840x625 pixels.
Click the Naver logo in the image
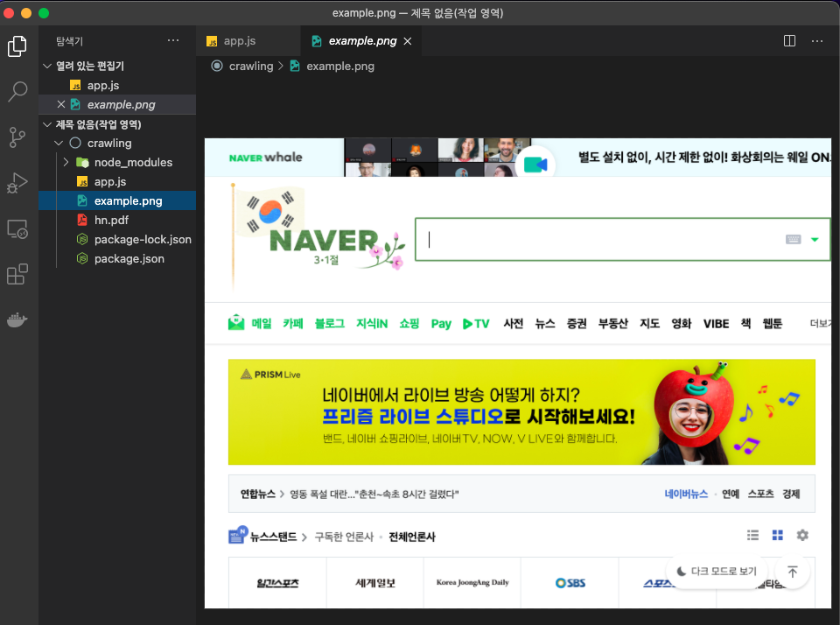click(324, 241)
